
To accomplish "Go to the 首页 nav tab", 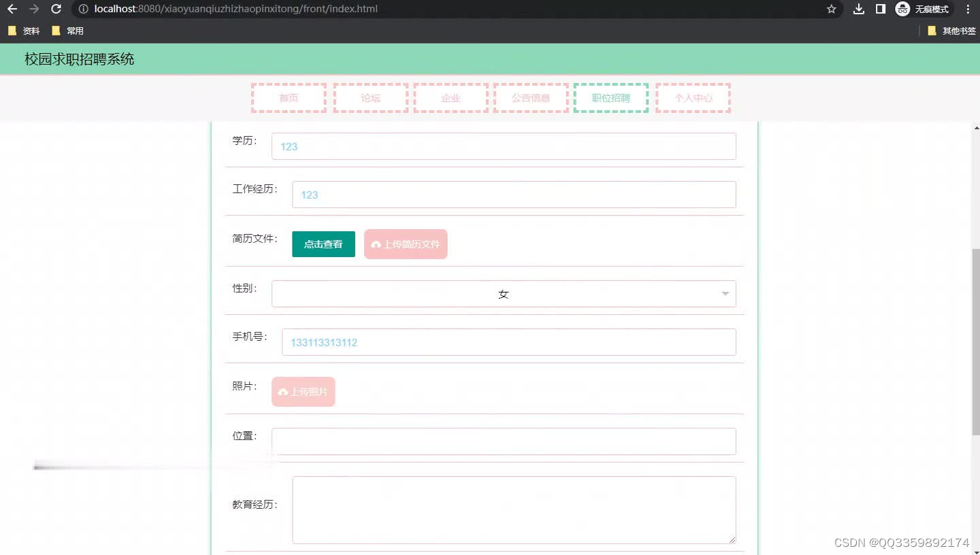I will tap(289, 98).
